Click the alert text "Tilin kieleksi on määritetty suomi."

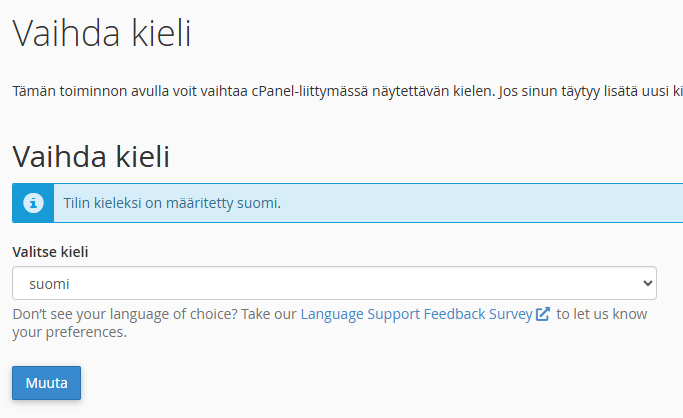[x=172, y=203]
